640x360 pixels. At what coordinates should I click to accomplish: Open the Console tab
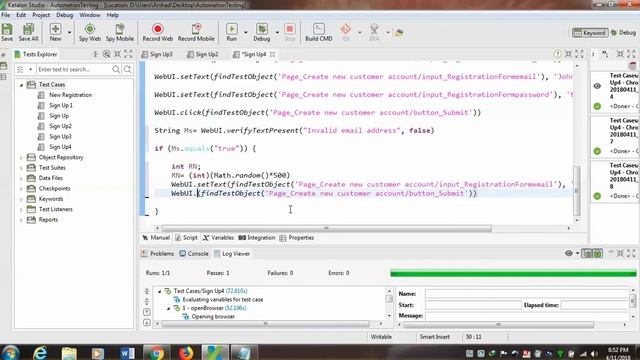[194, 253]
